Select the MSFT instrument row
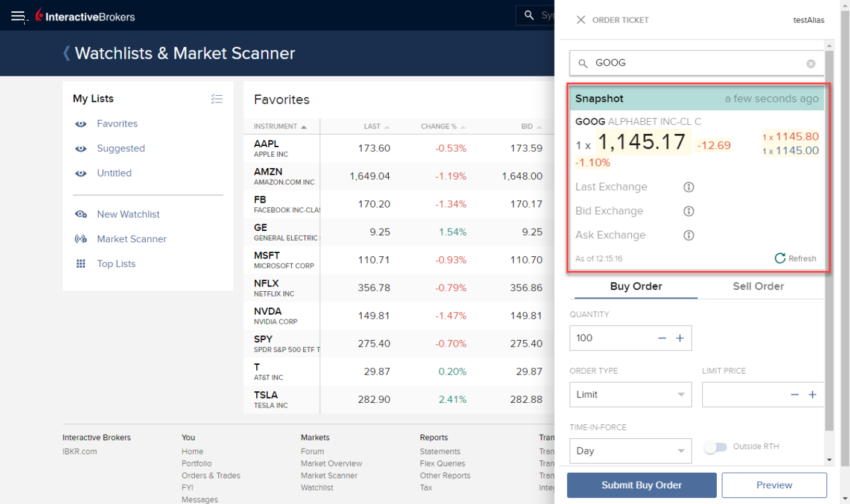This screenshot has height=504, width=850. pyautogui.click(x=399, y=260)
